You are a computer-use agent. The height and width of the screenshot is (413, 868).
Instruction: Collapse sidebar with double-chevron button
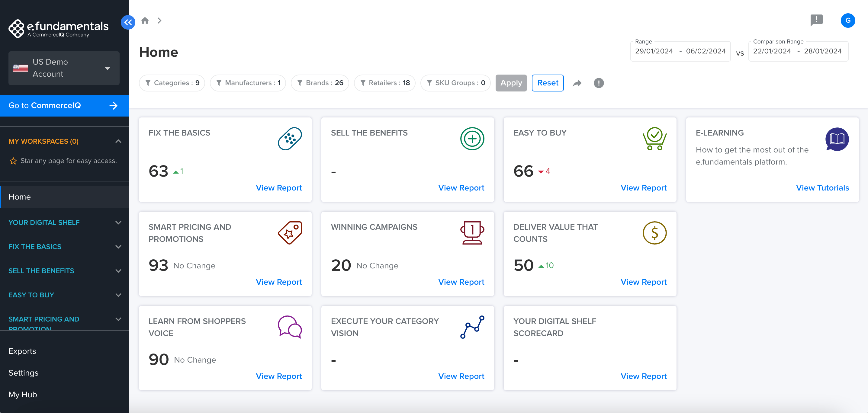(128, 22)
